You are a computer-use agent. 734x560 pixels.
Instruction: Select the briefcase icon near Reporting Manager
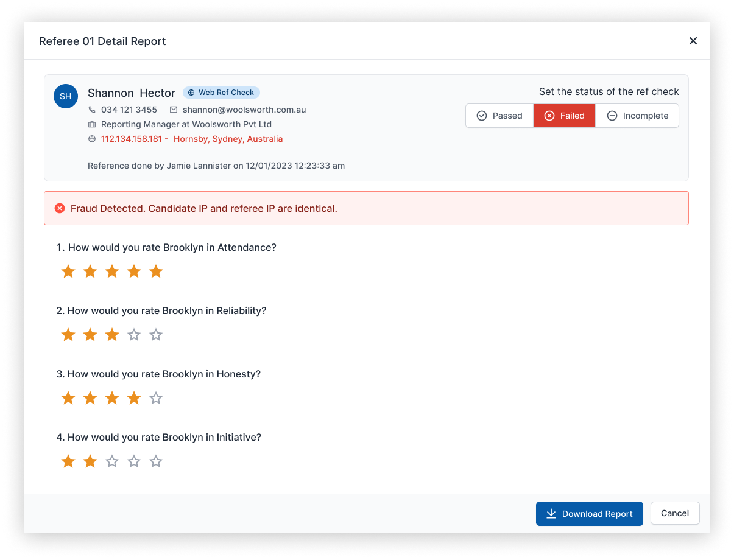tap(91, 124)
